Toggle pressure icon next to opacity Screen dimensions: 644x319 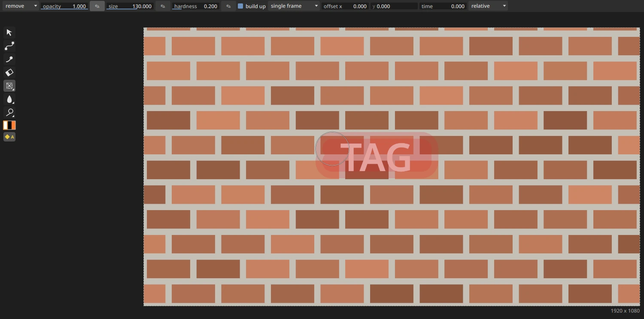97,6
